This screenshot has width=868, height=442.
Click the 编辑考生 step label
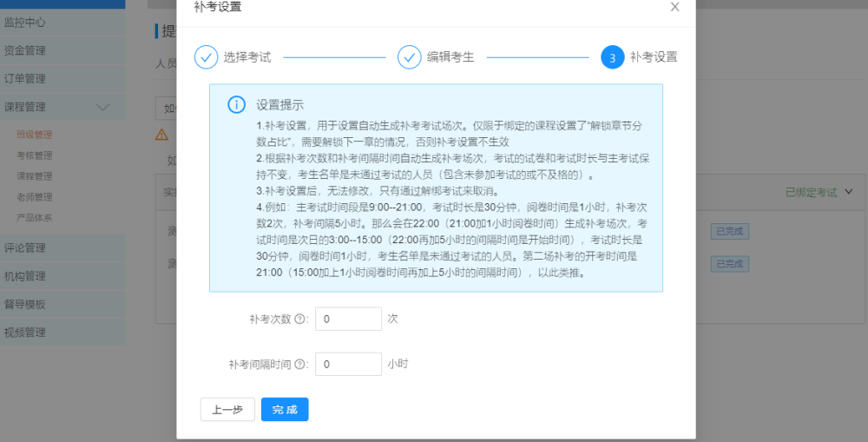coord(450,57)
